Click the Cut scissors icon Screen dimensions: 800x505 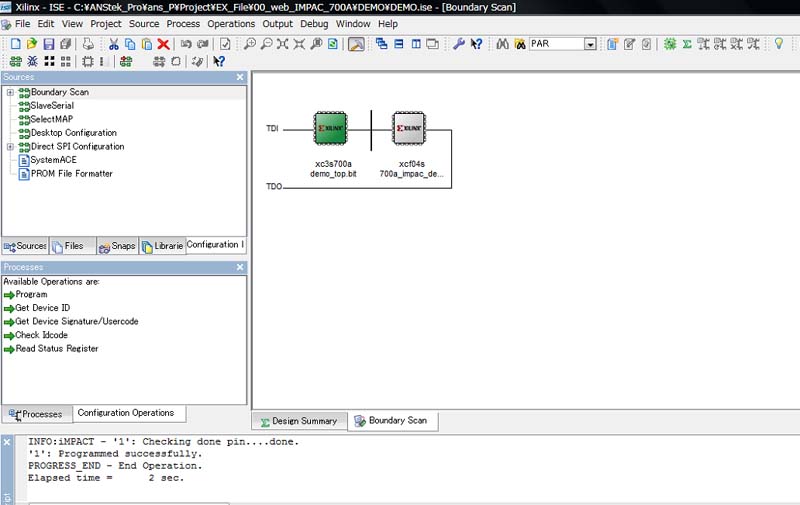coord(113,44)
